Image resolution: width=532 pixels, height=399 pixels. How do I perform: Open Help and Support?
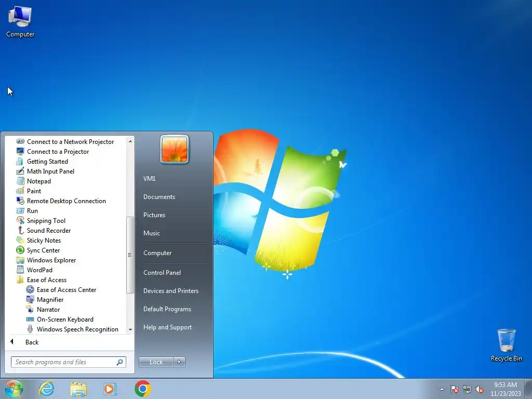[168, 327]
